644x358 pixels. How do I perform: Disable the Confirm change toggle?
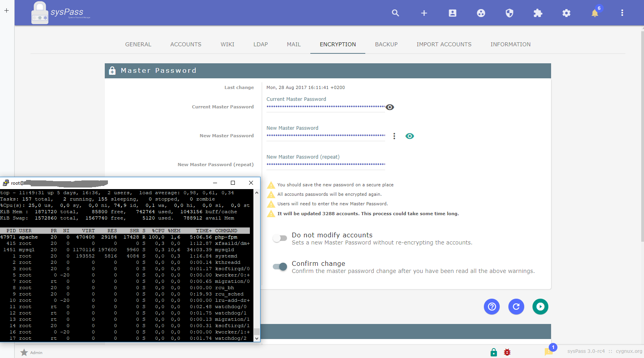(x=280, y=267)
